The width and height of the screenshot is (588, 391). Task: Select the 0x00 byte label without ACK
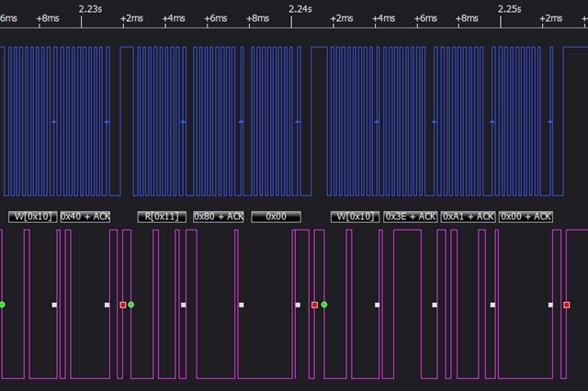click(x=276, y=217)
